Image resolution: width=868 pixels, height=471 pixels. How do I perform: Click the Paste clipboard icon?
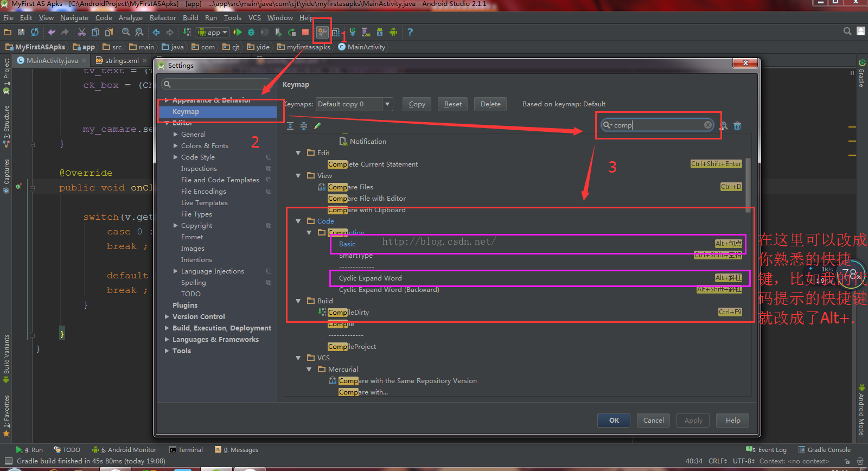[108, 32]
